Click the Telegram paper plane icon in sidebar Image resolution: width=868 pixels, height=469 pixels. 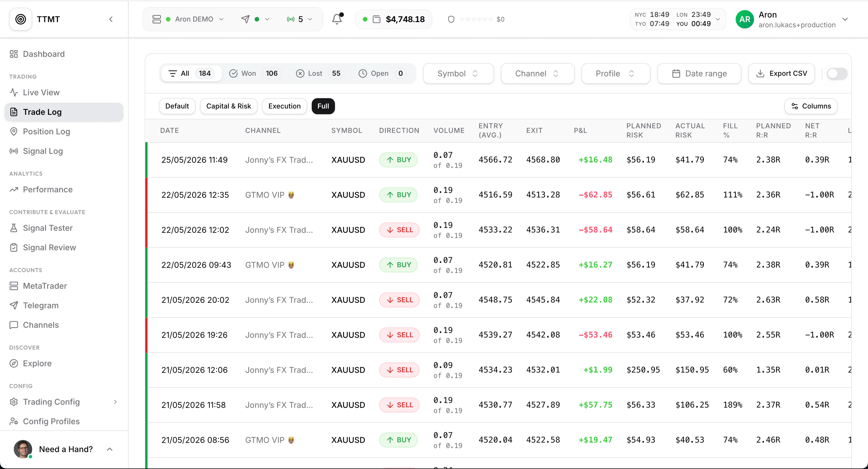[14, 305]
